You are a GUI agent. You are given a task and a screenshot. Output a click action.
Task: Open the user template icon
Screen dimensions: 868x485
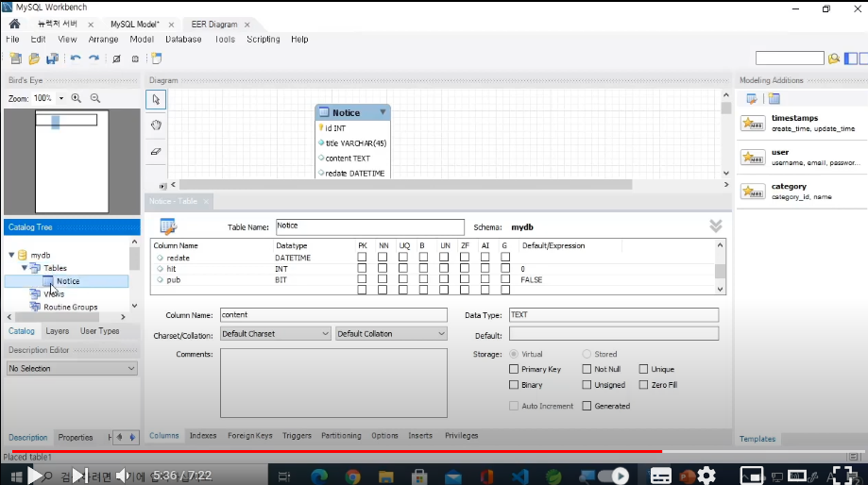pyautogui.click(x=753, y=157)
